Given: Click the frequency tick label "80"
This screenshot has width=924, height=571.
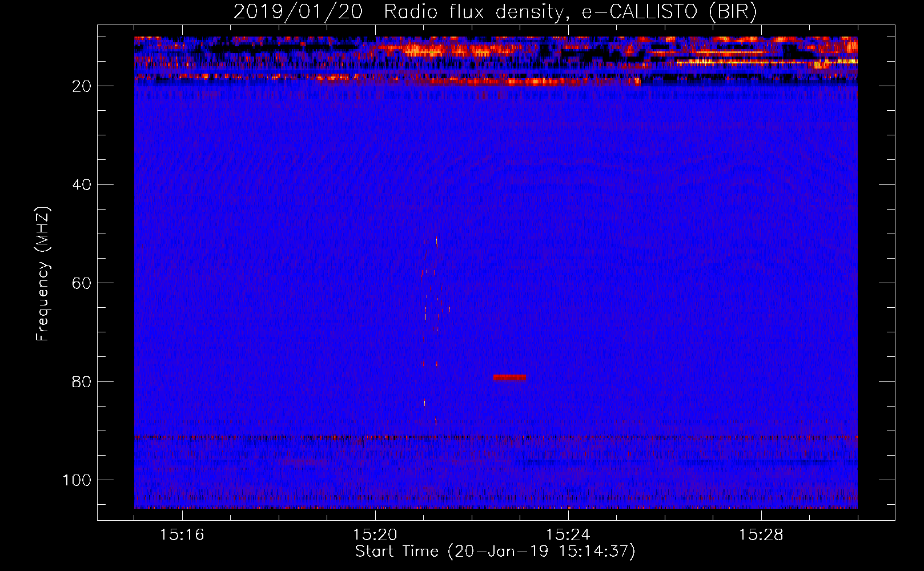Looking at the screenshot, I should click(82, 381).
